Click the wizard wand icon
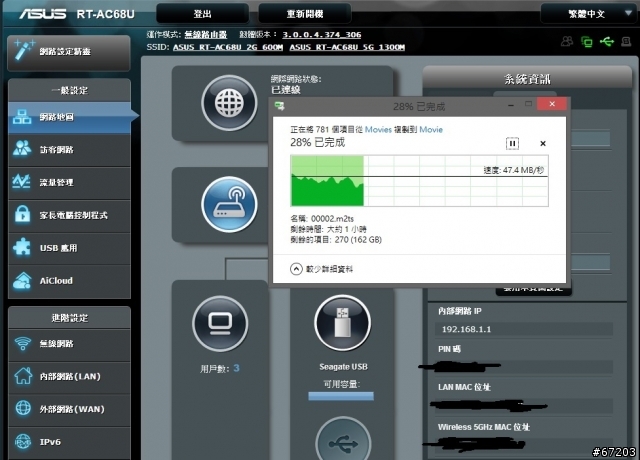Image resolution: width=640 pixels, height=460 pixels. pos(24,50)
